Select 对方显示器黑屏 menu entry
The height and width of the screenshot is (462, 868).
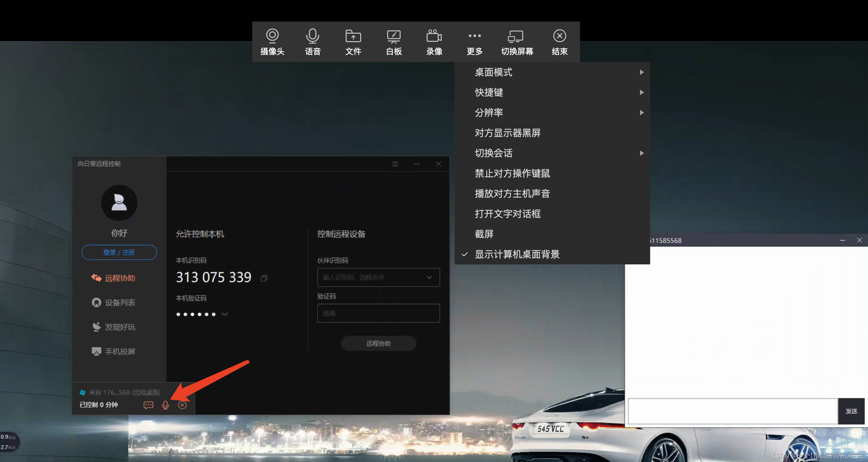coord(507,133)
